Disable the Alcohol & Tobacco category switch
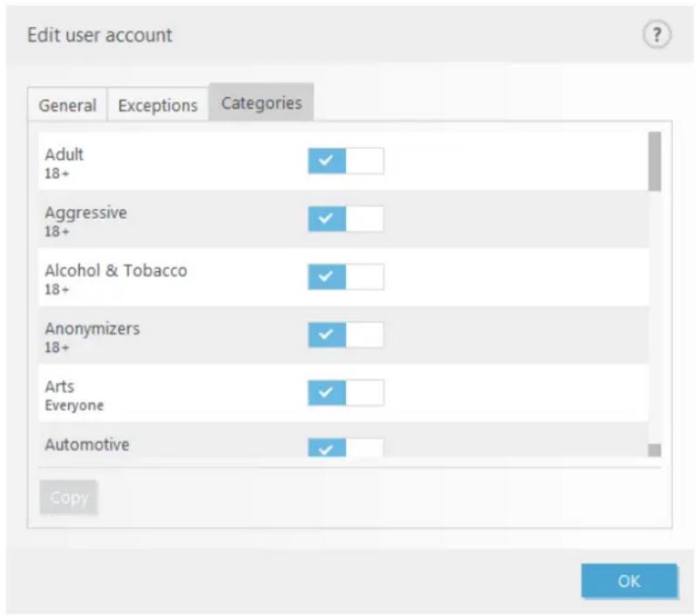 [x=346, y=276]
